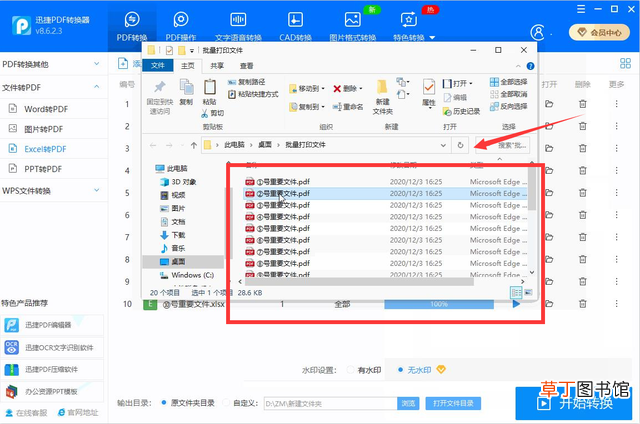Open 迅捷OCR文字识别软件 product recommendation

point(52,347)
